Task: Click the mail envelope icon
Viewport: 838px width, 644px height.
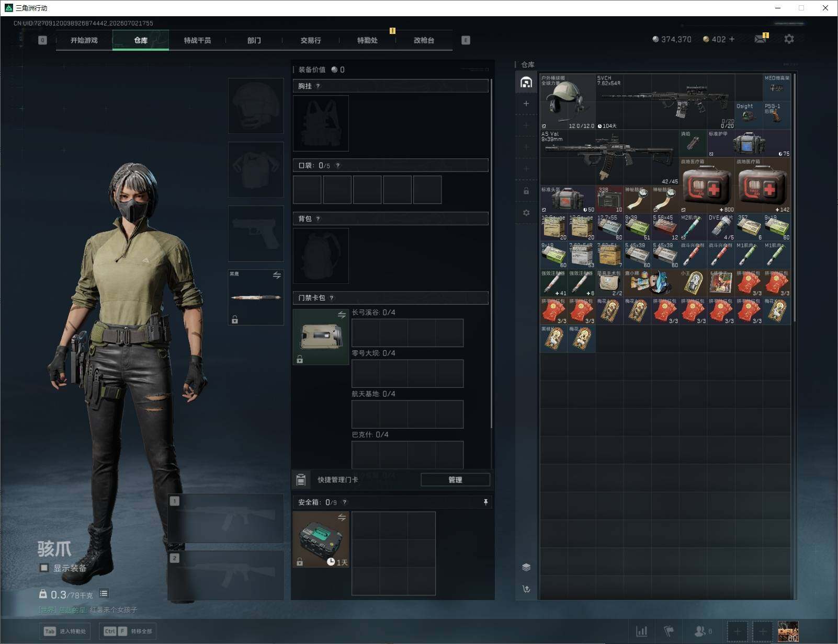Action: point(761,39)
